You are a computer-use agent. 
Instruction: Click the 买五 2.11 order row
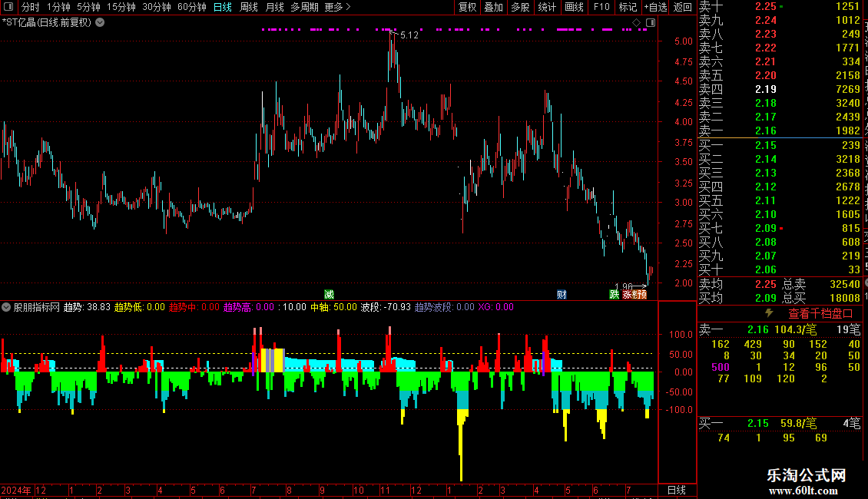tap(780, 201)
